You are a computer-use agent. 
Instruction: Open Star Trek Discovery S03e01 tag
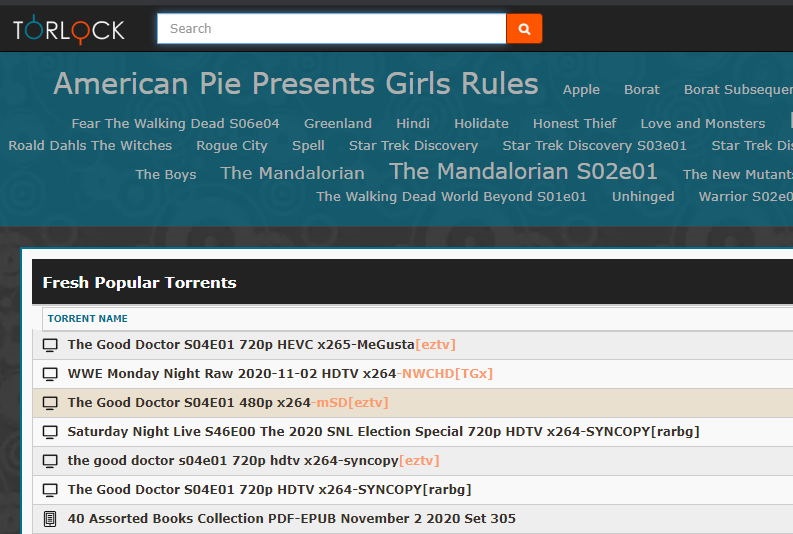tap(595, 146)
